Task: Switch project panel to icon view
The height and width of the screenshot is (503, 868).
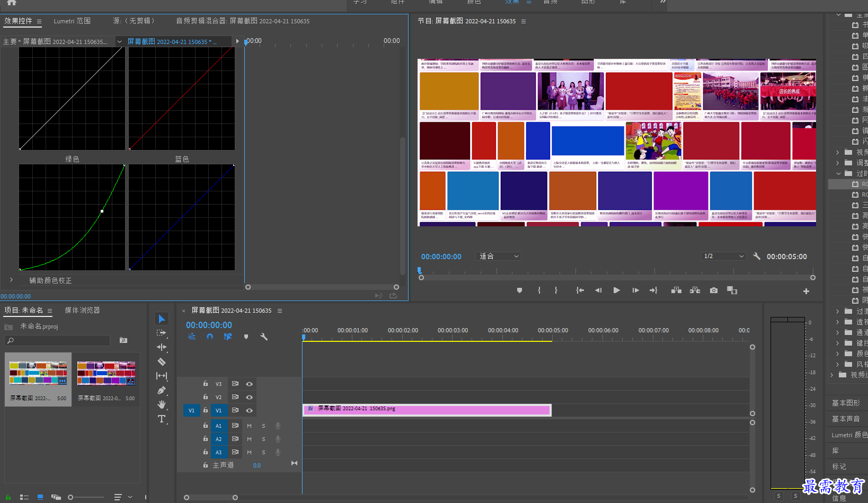Action: [40, 497]
